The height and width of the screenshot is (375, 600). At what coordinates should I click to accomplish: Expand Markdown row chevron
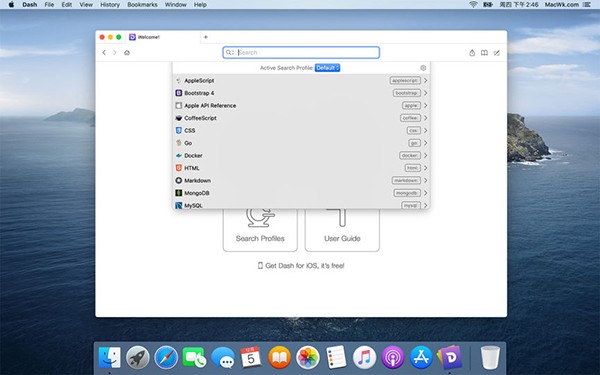click(426, 180)
